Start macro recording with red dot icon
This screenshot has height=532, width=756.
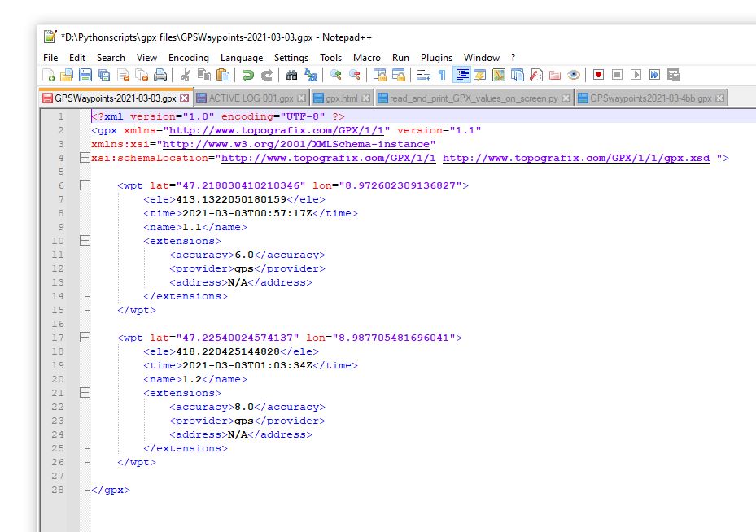(x=598, y=75)
